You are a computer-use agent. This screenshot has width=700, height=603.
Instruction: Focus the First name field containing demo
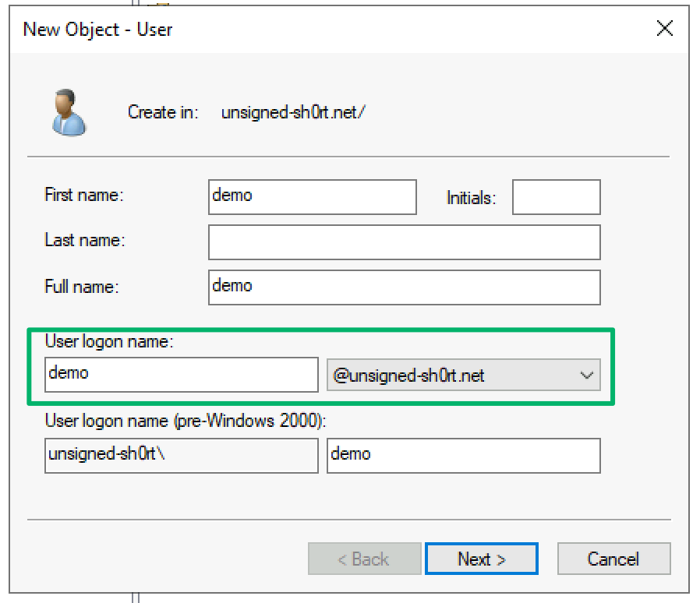coord(313,196)
